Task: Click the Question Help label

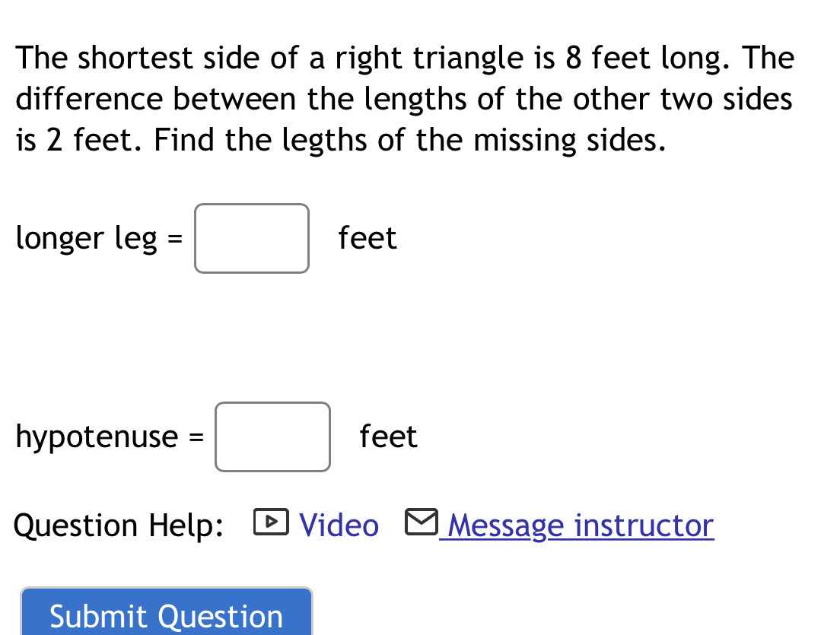Action: click(118, 525)
